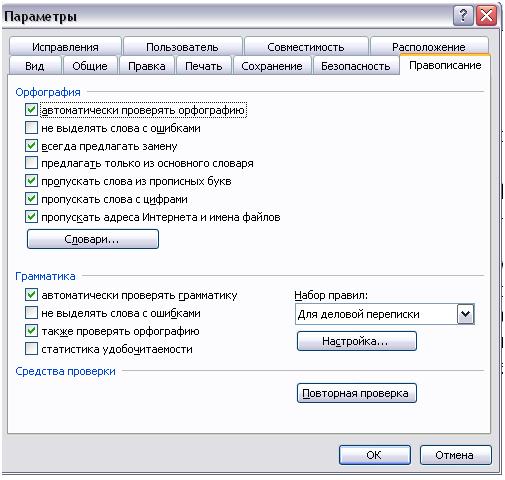Enable не выделять слова с ошибками under Грамматика
Viewport: 505px width, 480px height.
[31, 313]
